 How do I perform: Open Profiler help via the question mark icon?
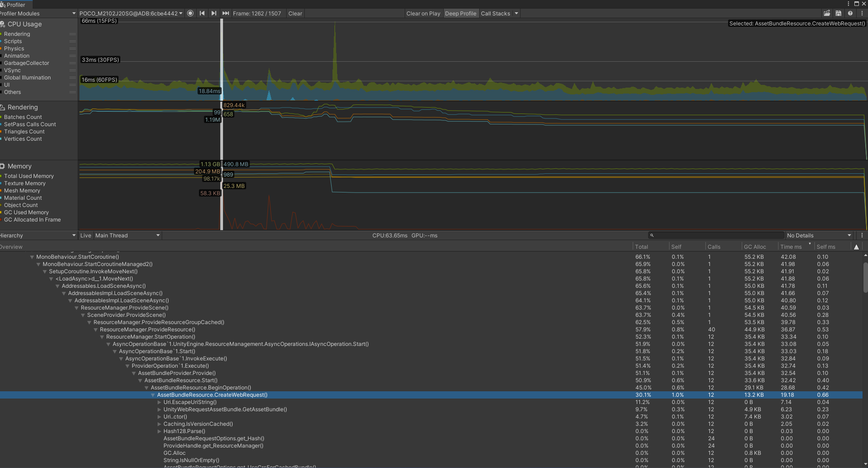click(x=850, y=13)
